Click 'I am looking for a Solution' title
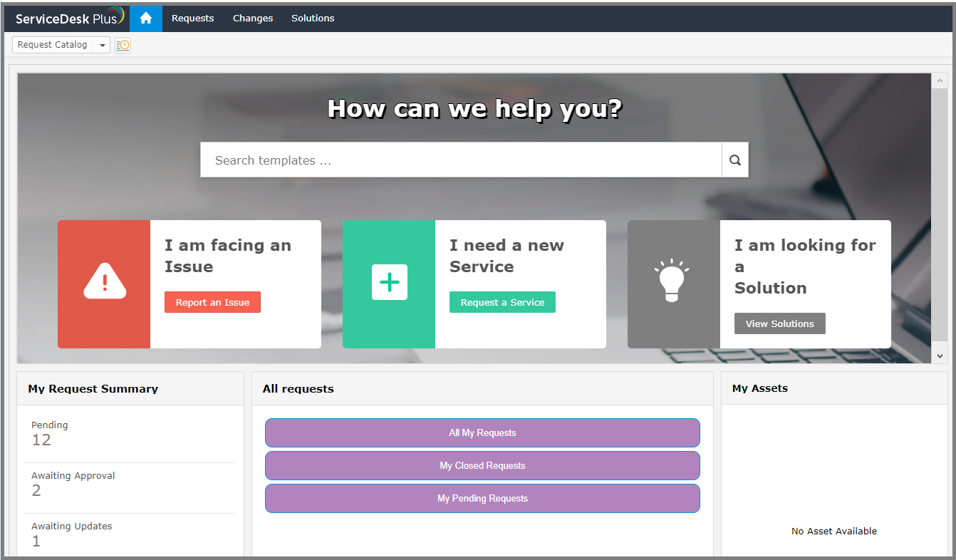Screen dimensions: 956x560 coord(805,266)
